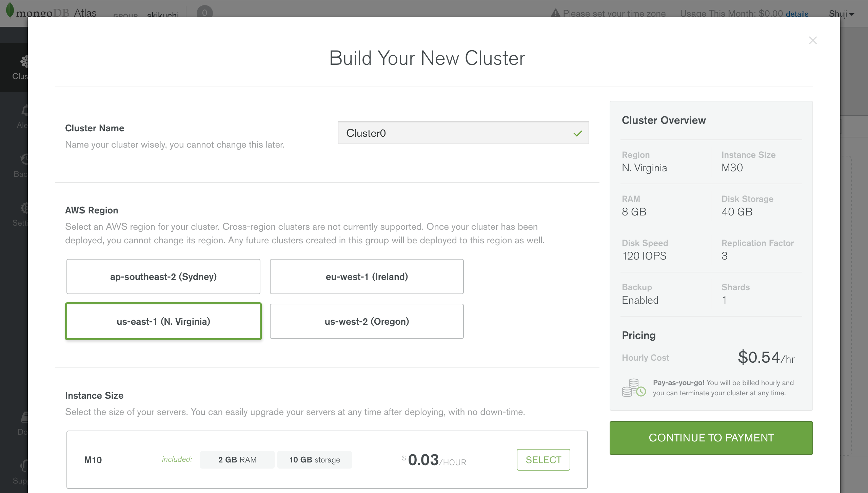Image resolution: width=868 pixels, height=493 pixels.
Task: Click the circular zero notification badge
Action: click(x=204, y=13)
